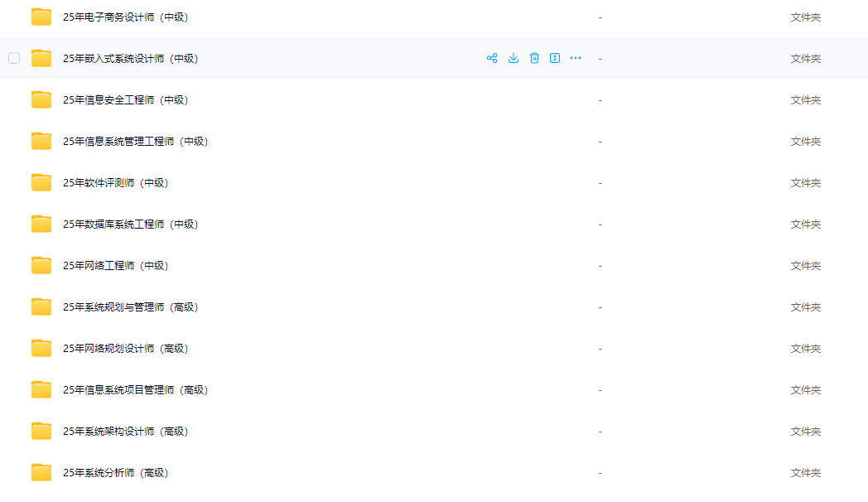
Task: Open the three-dot more options menu
Action: 576,58
